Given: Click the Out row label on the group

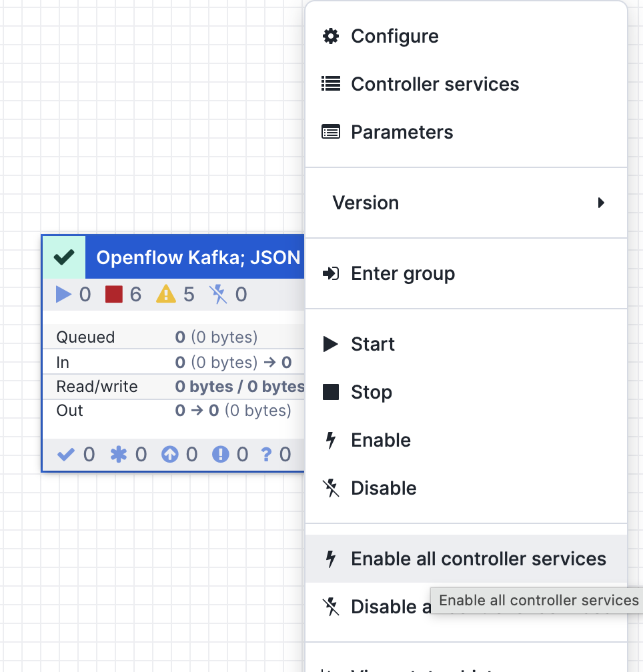Looking at the screenshot, I should pos(69,411).
